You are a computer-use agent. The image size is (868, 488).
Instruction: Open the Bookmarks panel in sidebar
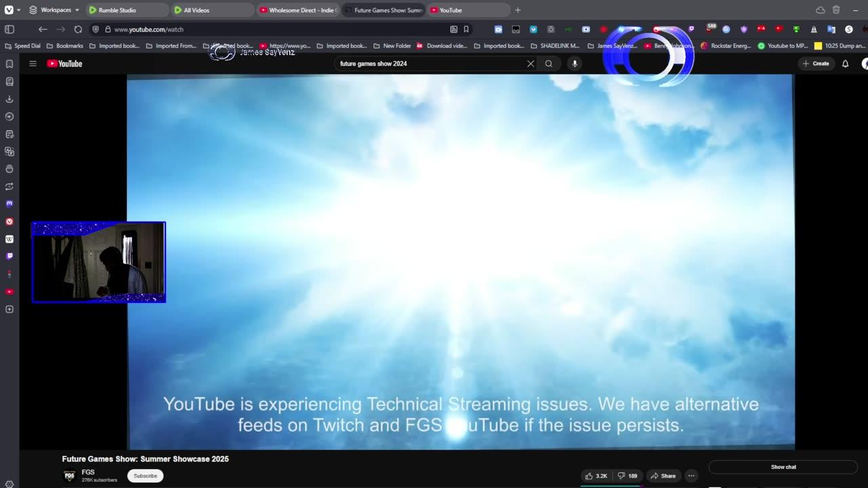[x=9, y=64]
